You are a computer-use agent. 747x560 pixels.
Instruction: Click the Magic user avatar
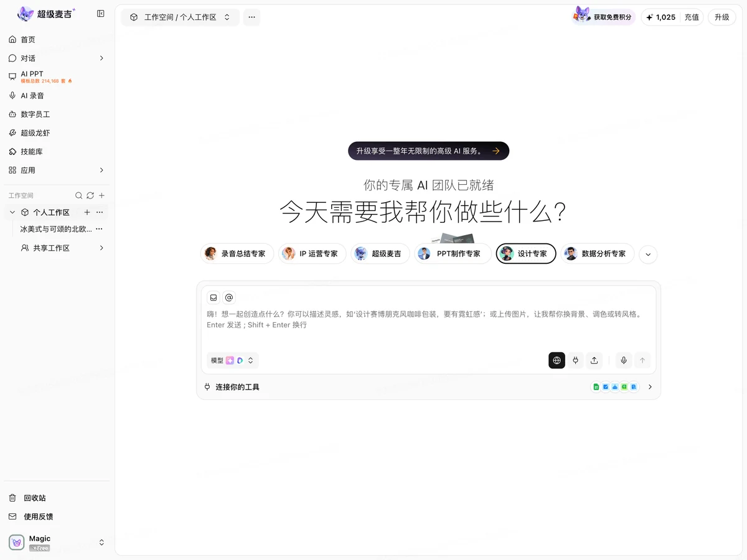(x=16, y=543)
